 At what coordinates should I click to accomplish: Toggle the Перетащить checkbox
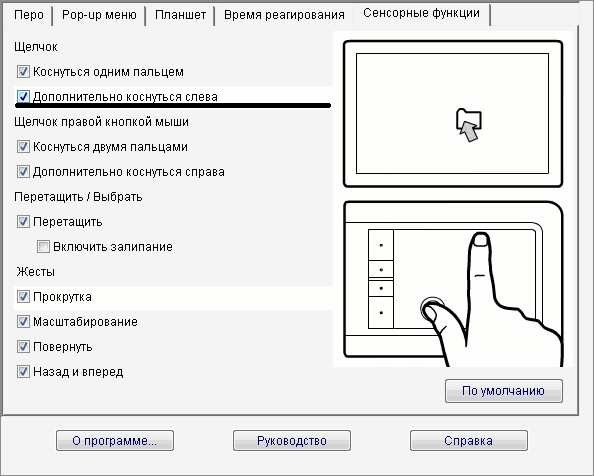(x=23, y=222)
